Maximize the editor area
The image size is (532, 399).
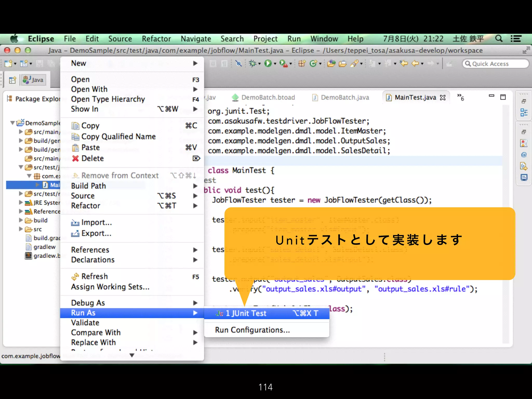[x=503, y=97]
